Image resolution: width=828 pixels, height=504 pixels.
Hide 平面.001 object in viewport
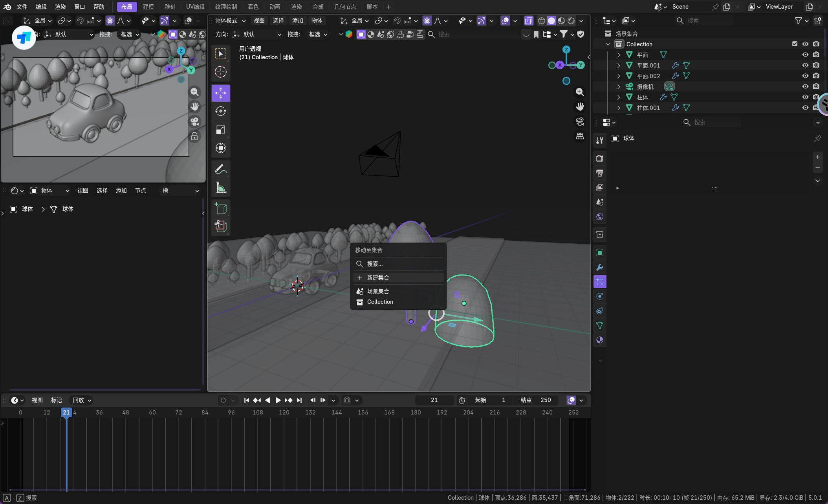click(x=805, y=65)
